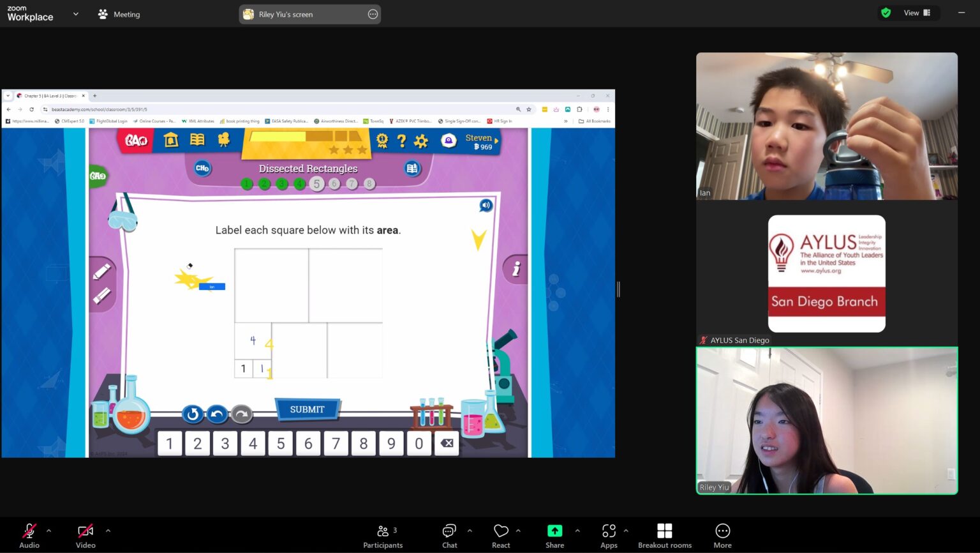Expand Steven's profile menu arrow
980x553 pixels.
[x=496, y=140]
